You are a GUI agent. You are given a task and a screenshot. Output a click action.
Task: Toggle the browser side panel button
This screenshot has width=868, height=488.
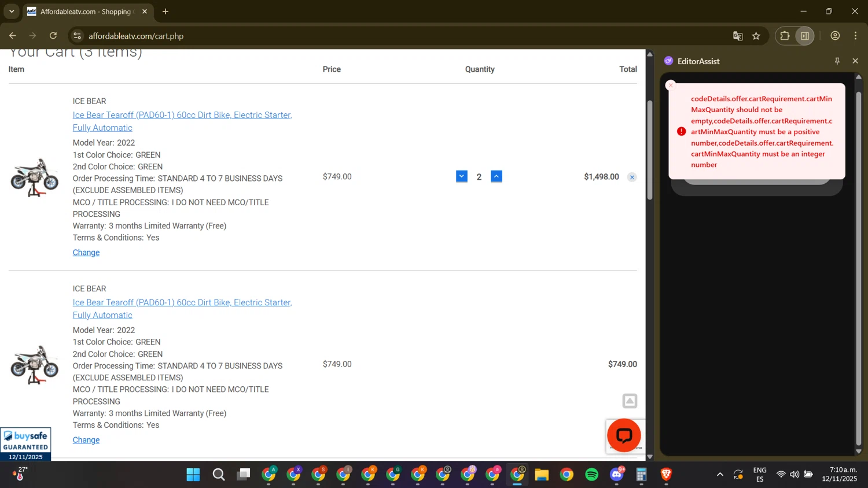pyautogui.click(x=805, y=36)
